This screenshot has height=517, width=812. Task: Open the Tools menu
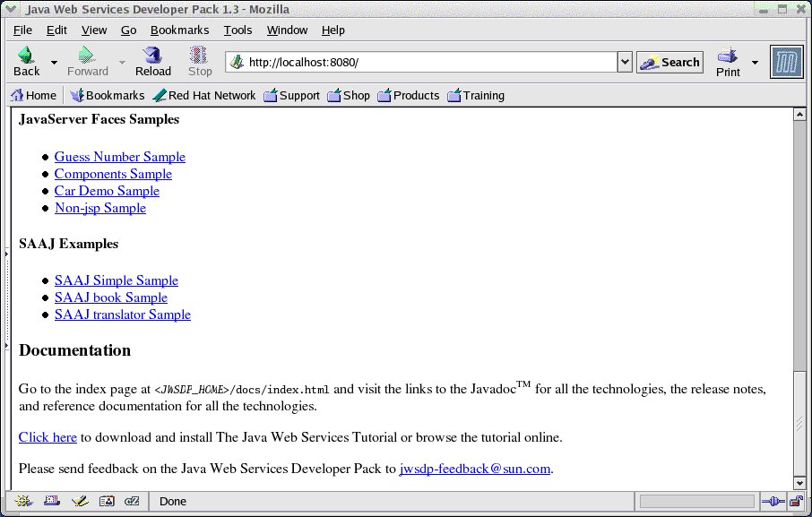tap(238, 30)
